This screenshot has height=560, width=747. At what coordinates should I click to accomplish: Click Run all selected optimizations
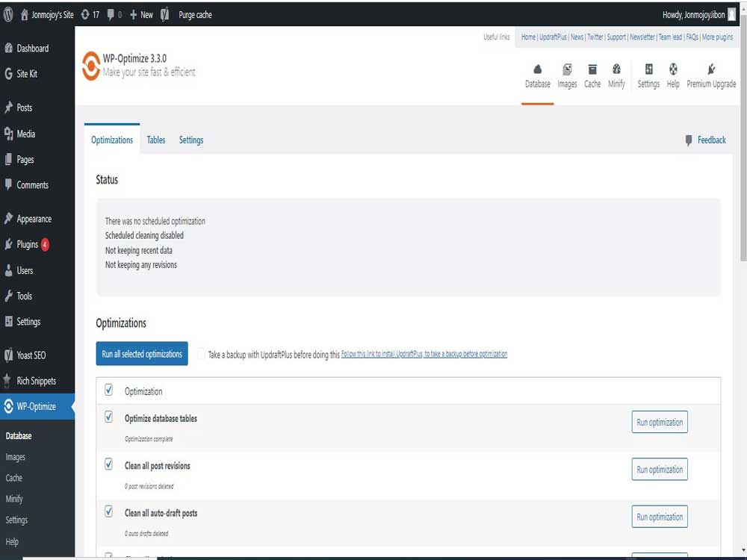pyautogui.click(x=142, y=354)
